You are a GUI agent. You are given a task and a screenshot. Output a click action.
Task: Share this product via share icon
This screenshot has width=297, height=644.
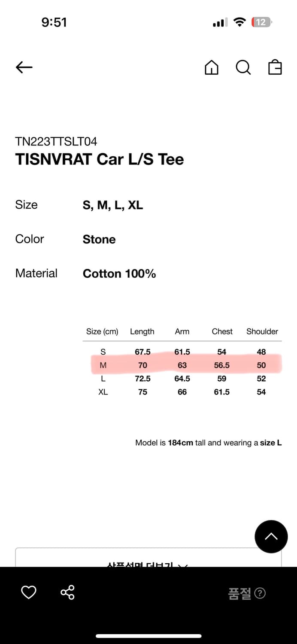[67, 592]
